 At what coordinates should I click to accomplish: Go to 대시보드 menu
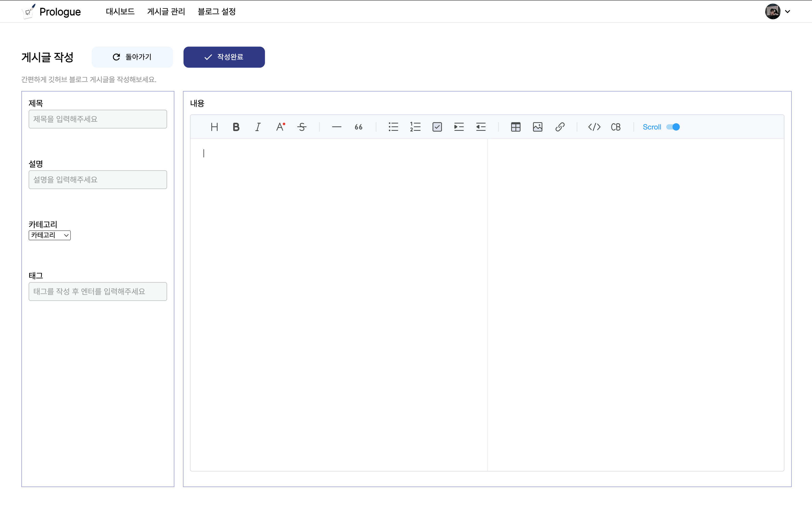point(120,12)
